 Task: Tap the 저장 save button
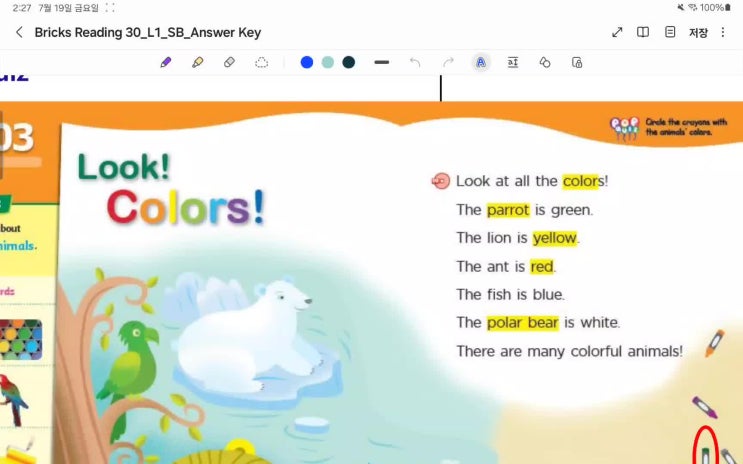pyautogui.click(x=698, y=32)
